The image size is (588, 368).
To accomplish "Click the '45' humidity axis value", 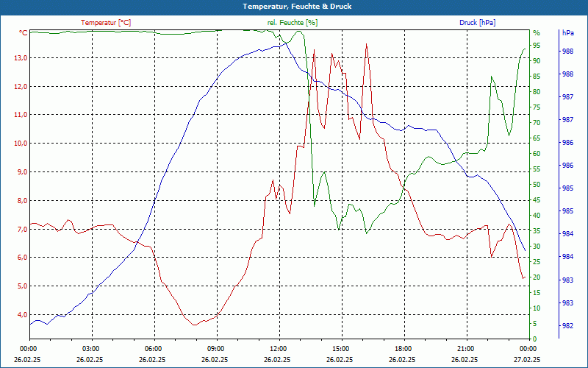I will (x=537, y=199).
